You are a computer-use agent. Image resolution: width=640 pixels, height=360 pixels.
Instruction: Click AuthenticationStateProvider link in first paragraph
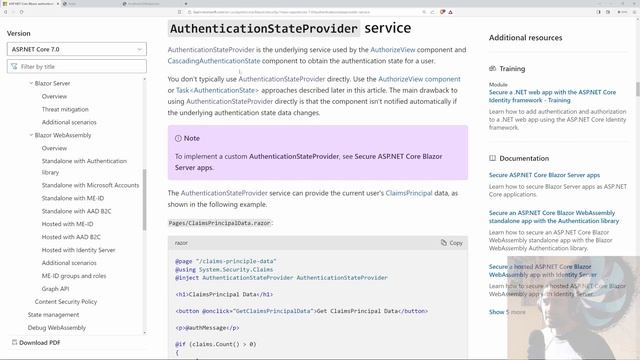pyautogui.click(x=211, y=50)
